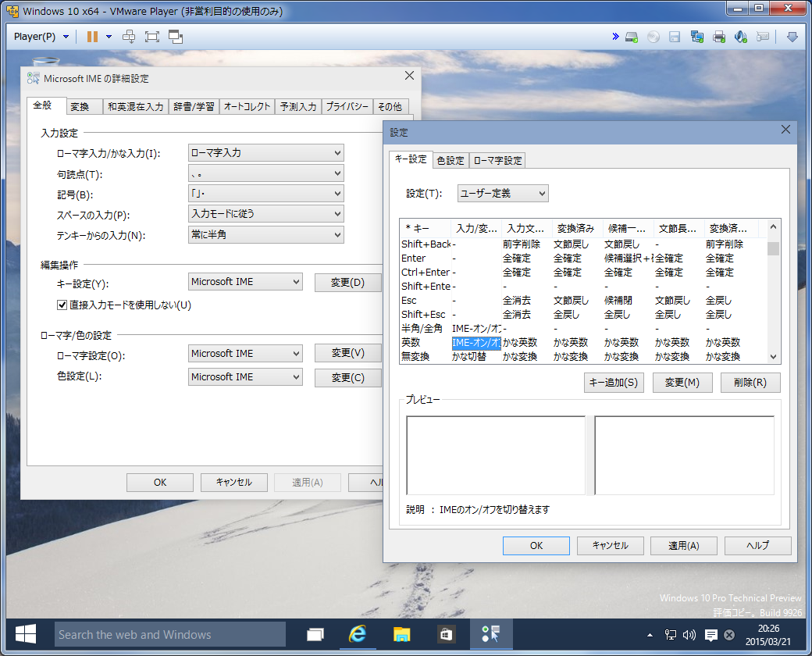
Task: Click 適用(A) in 設定 dialog
Action: 684,546
